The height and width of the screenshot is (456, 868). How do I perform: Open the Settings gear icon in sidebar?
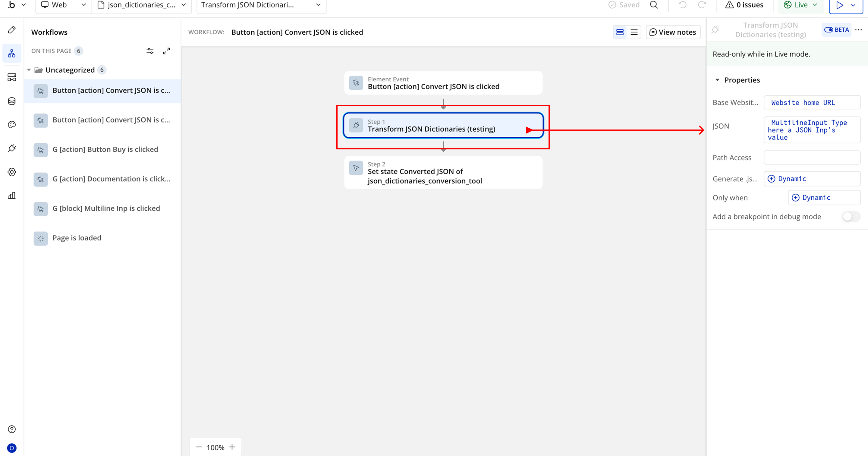point(12,172)
